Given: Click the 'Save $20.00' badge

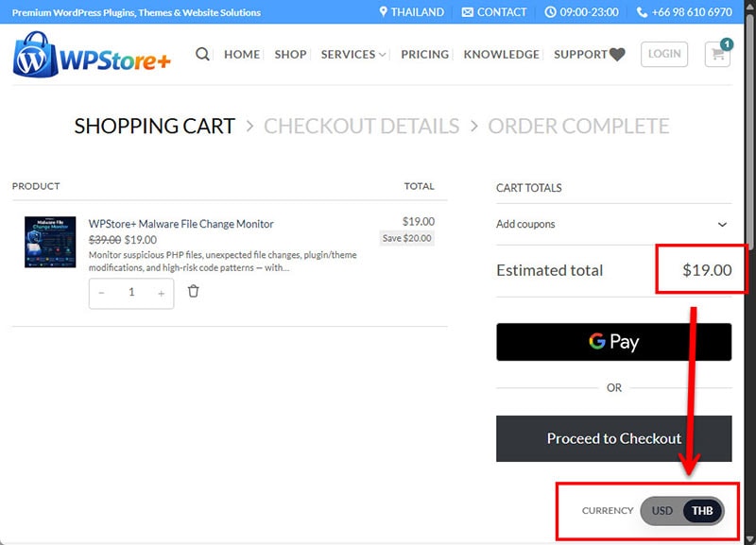Looking at the screenshot, I should click(x=407, y=238).
